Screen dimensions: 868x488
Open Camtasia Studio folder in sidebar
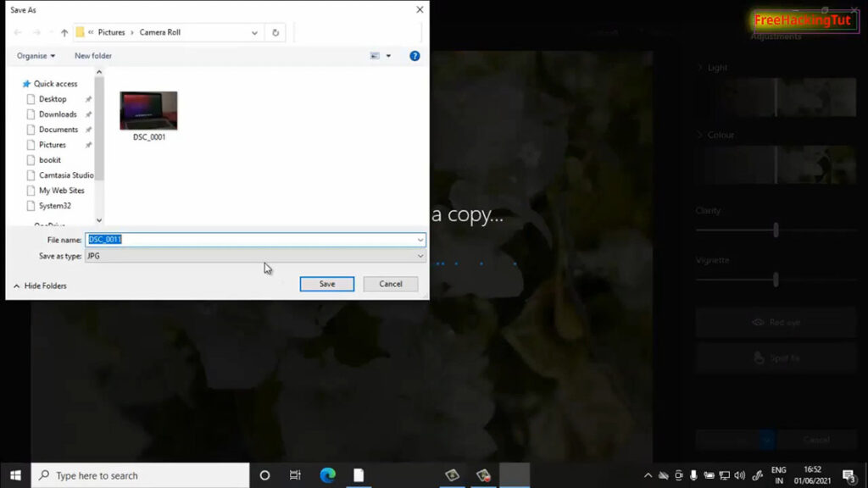tap(66, 175)
